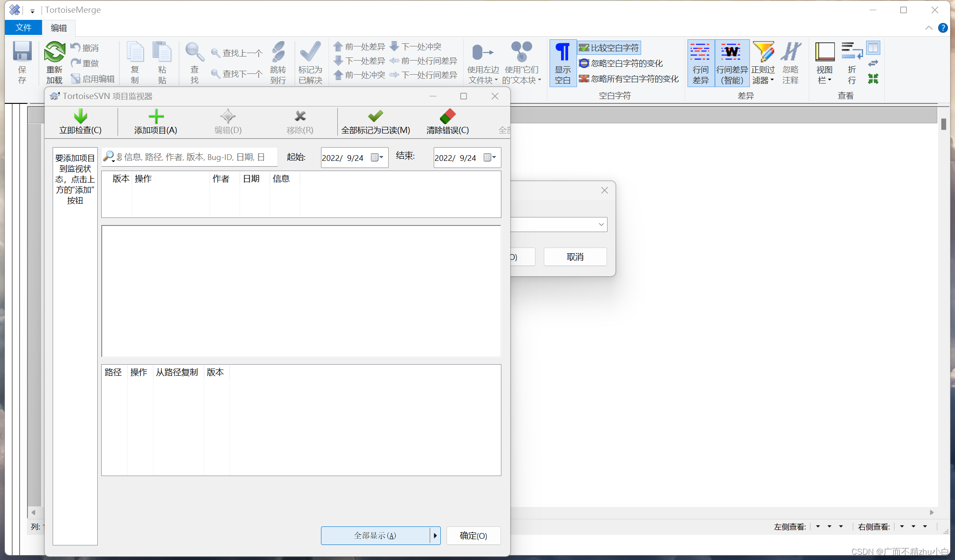Click inside the project monitor search field

pos(190,157)
